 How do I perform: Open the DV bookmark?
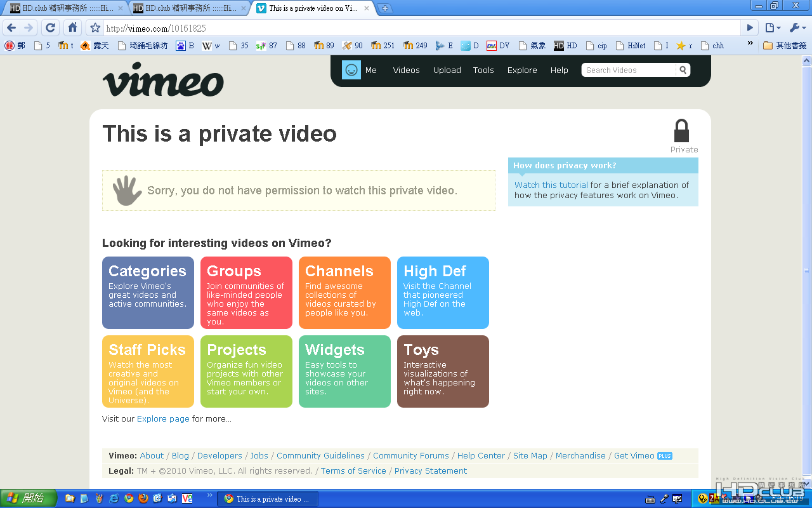pos(498,46)
